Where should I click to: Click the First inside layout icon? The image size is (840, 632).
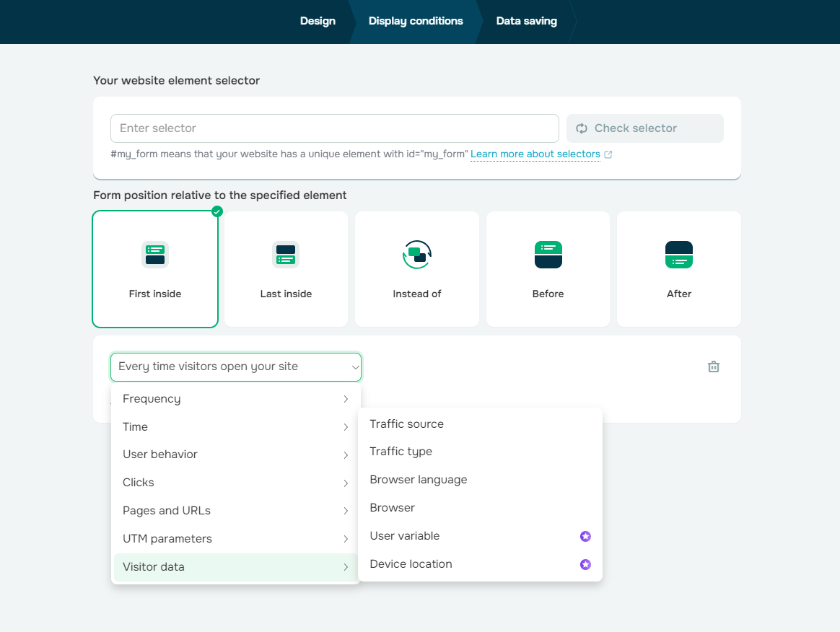(x=155, y=255)
